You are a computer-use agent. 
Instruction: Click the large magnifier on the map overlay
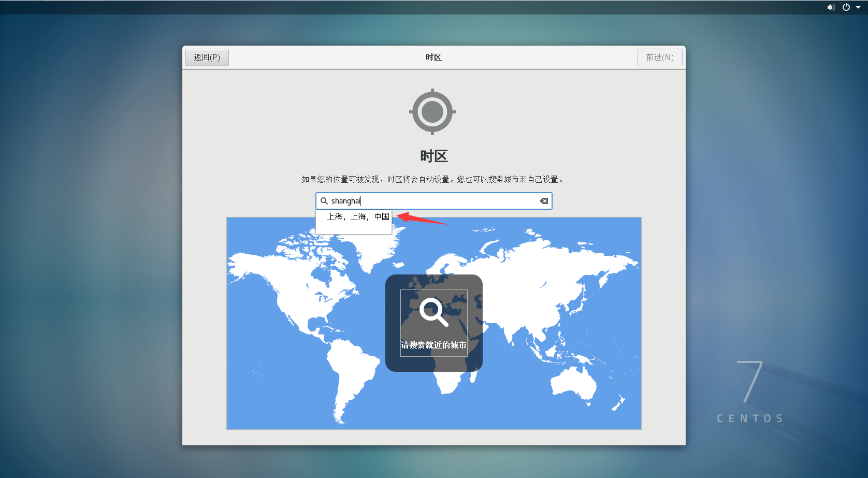click(433, 312)
